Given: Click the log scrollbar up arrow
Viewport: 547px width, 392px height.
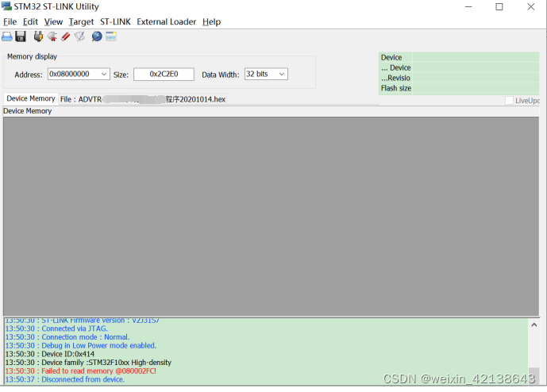Looking at the screenshot, I should 534,325.
